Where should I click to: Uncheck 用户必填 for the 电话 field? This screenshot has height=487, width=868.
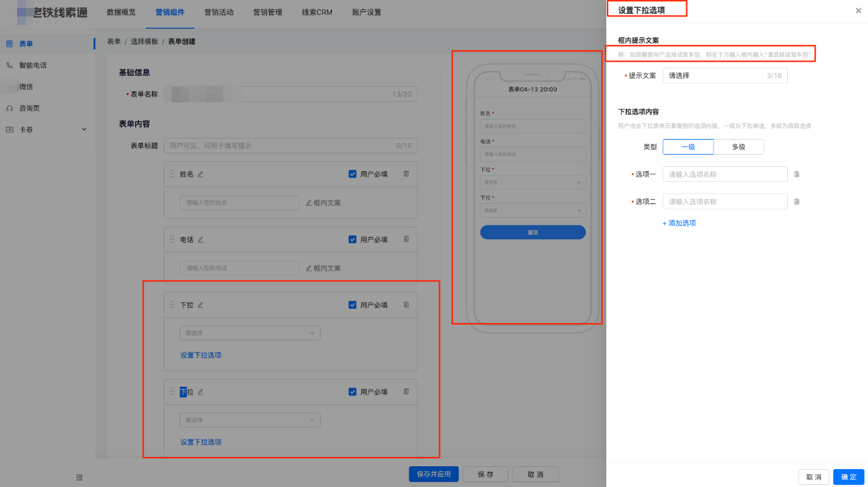tap(351, 238)
